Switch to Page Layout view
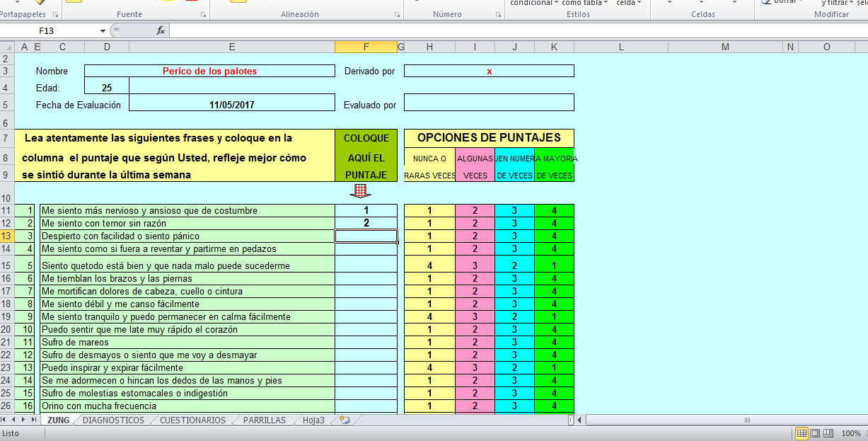This screenshot has height=441, width=868. click(x=814, y=433)
